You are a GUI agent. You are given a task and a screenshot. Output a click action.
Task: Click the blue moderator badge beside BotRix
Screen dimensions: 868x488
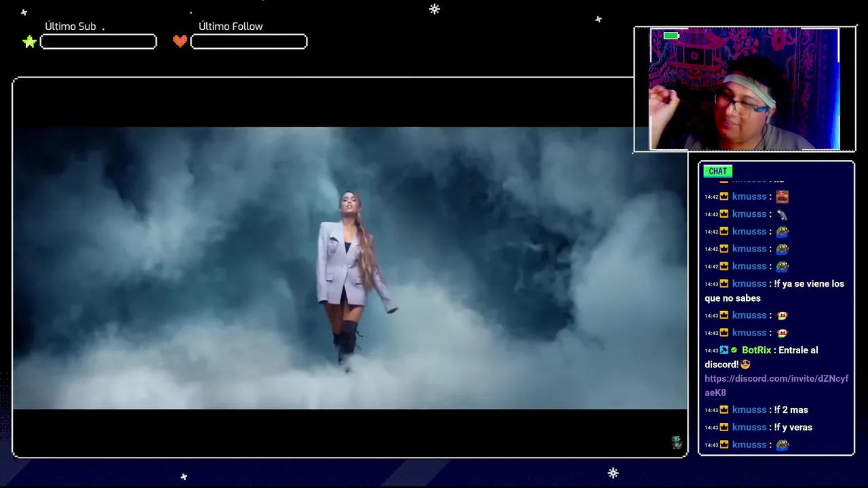[724, 350]
